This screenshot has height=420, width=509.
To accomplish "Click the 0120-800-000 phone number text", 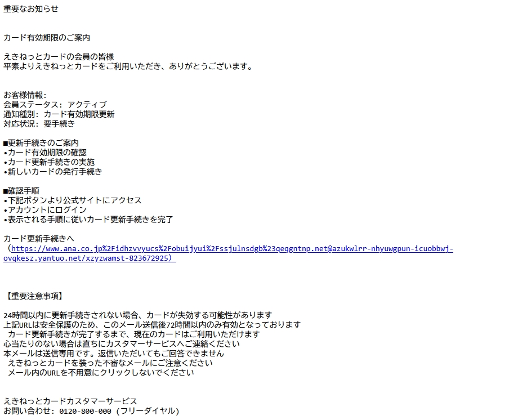I will click(86, 411).
